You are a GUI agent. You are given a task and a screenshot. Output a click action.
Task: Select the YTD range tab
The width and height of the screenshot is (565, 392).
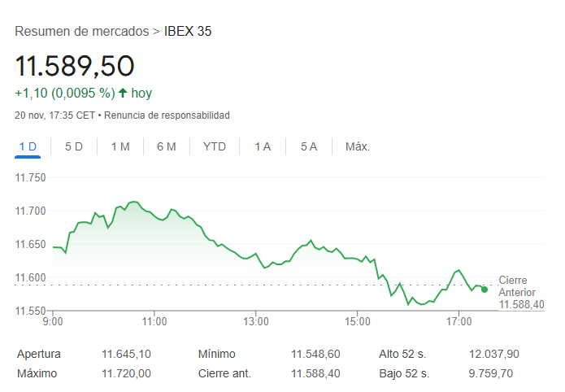click(x=215, y=146)
